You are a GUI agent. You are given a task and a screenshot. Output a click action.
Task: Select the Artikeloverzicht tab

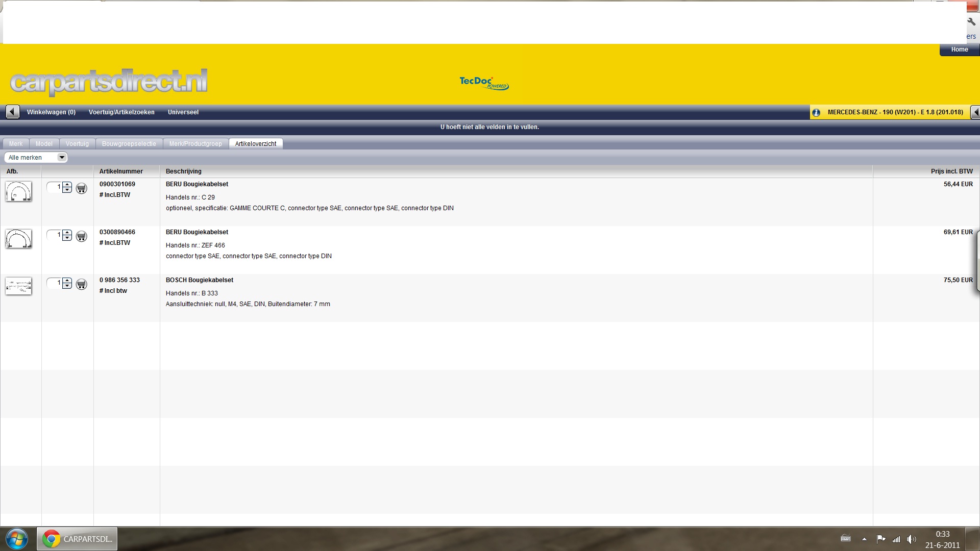[x=256, y=144]
